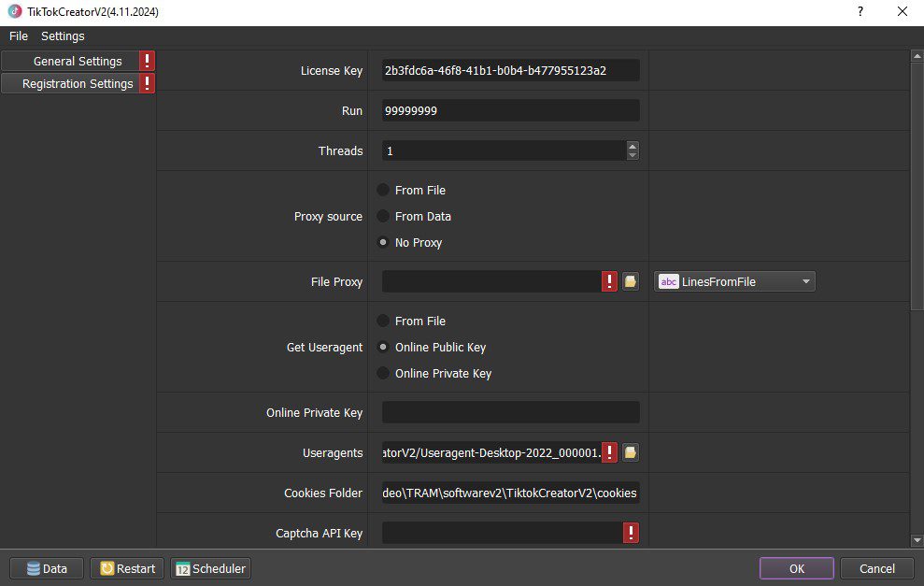The image size is (924, 586).
Task: Switch to Registration Settings tab
Action: coord(70,83)
